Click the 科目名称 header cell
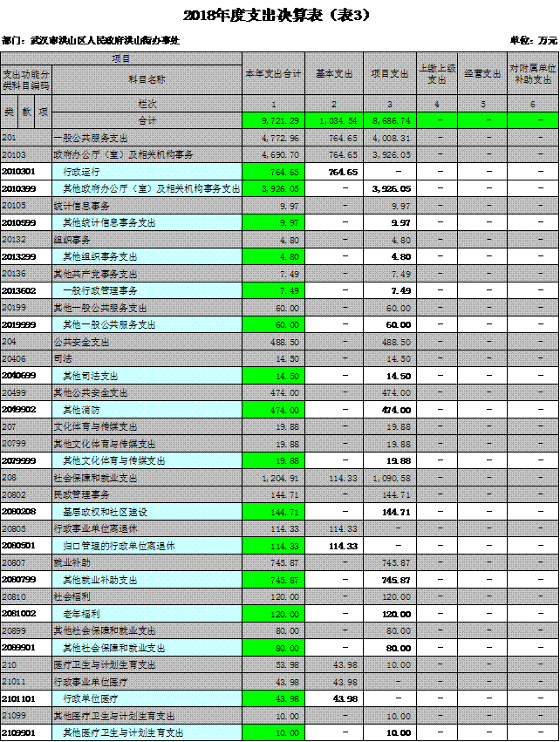 [147, 79]
